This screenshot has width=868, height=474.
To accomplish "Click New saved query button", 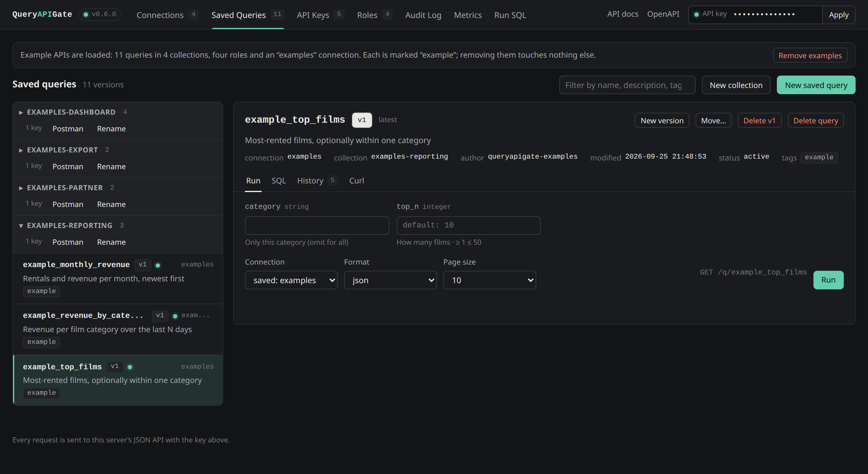I will (x=816, y=85).
